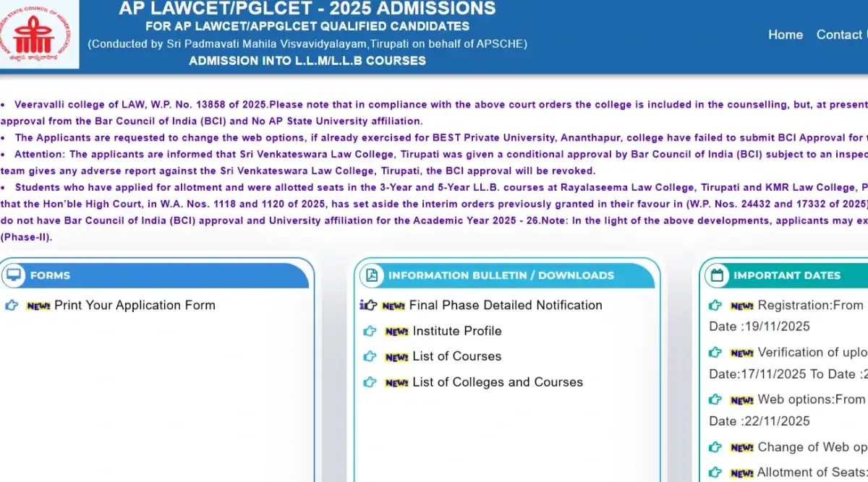Image resolution: width=868 pixels, height=482 pixels.
Task: Click the hand icon beside the Registration date entry
Action: coord(715,305)
